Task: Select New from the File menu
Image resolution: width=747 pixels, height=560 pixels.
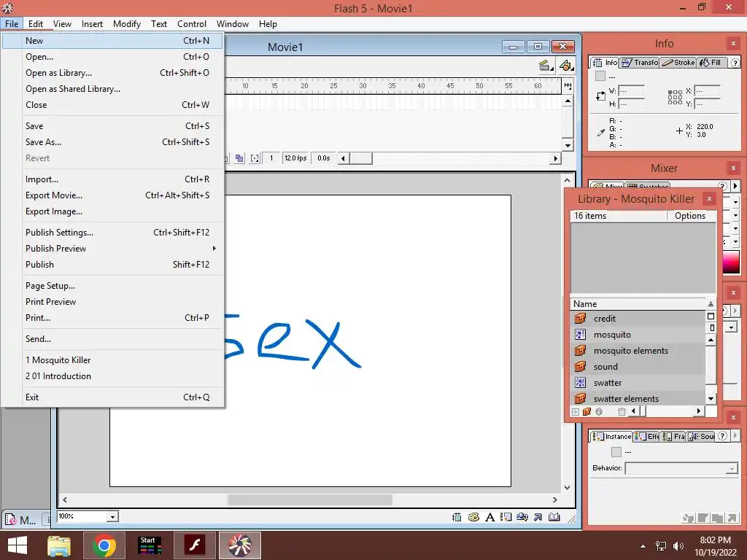Action: click(x=112, y=41)
